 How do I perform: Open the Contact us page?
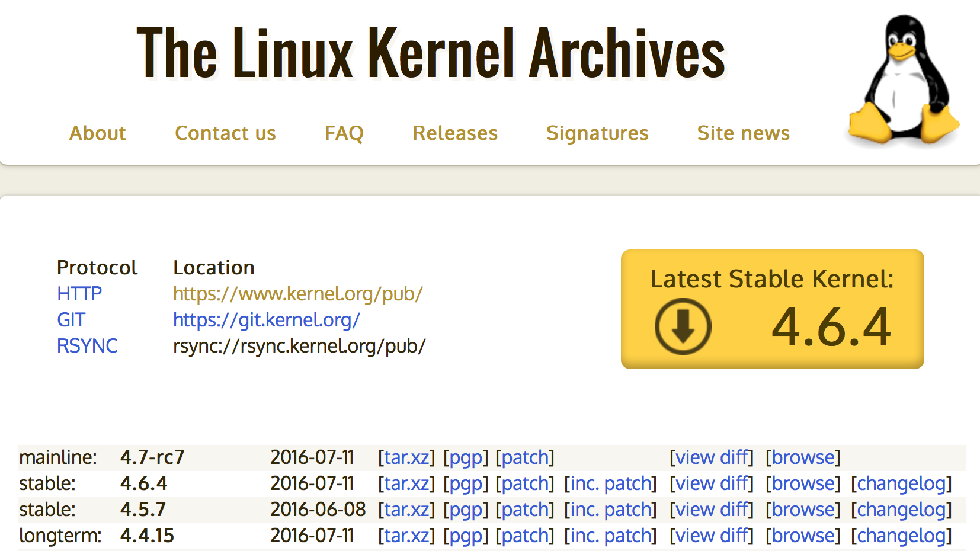pyautogui.click(x=225, y=133)
